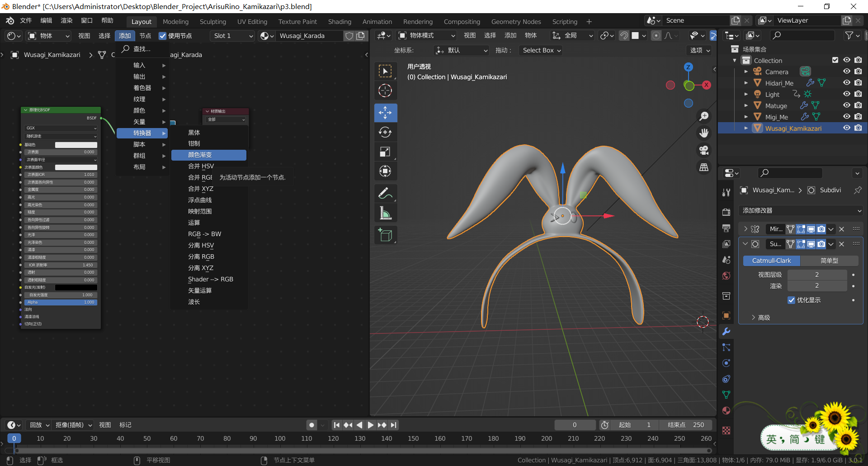868x466 pixels.
Task: Open the 回放 playback dropdown
Action: tap(39, 425)
